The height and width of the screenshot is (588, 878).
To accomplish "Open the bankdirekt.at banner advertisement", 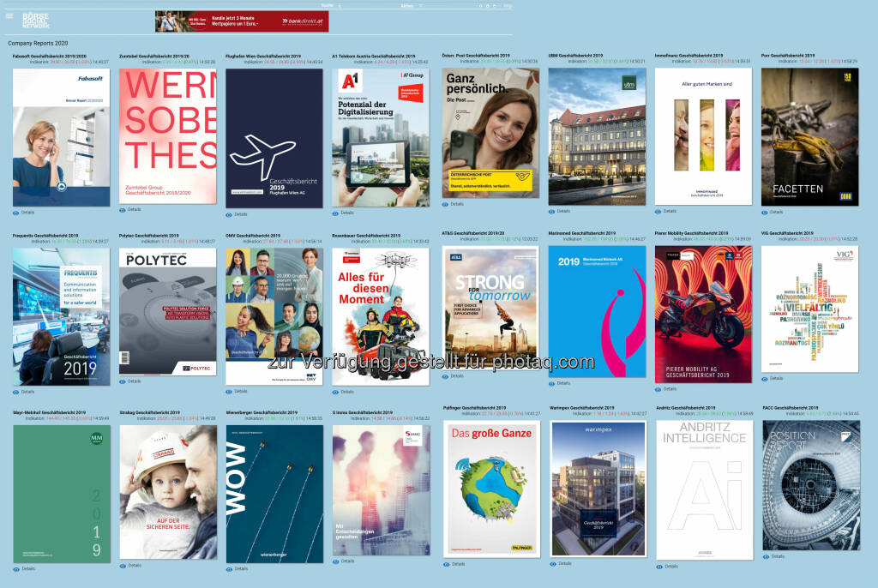I will 241,21.
